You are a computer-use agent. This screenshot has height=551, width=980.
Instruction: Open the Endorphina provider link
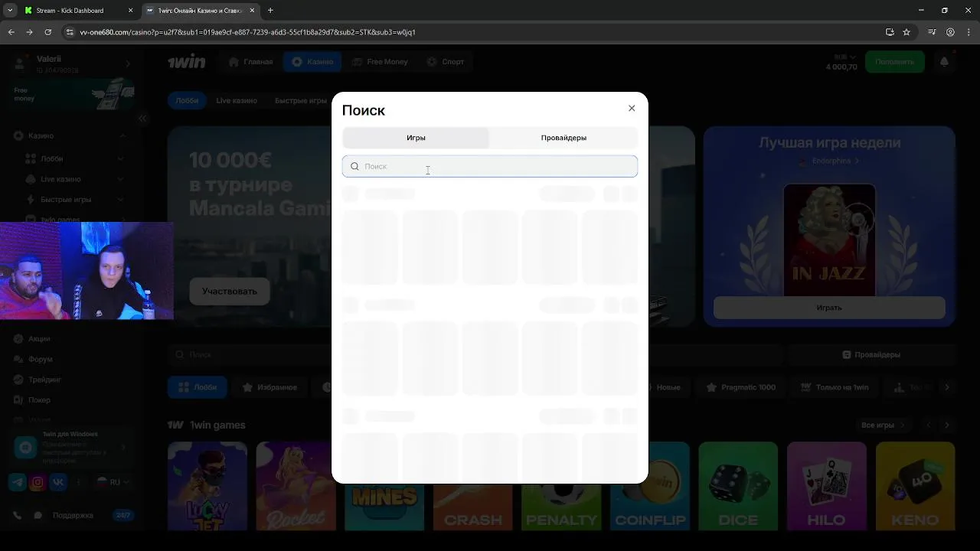click(830, 161)
